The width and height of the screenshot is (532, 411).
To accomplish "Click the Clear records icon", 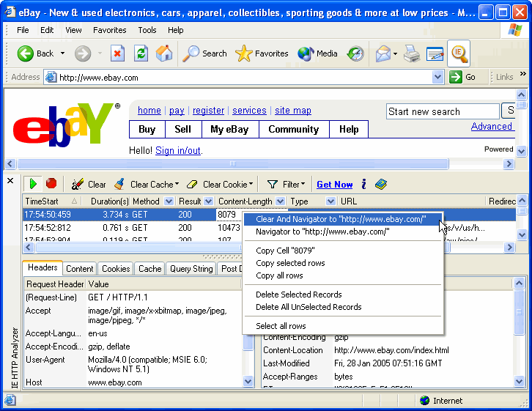I will 78,184.
